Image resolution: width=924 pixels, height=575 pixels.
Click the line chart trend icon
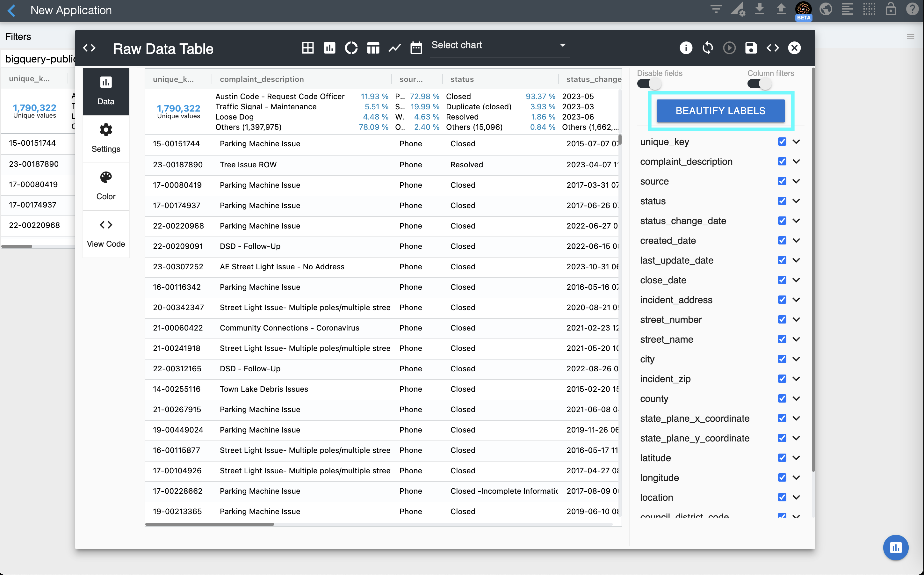coord(394,48)
